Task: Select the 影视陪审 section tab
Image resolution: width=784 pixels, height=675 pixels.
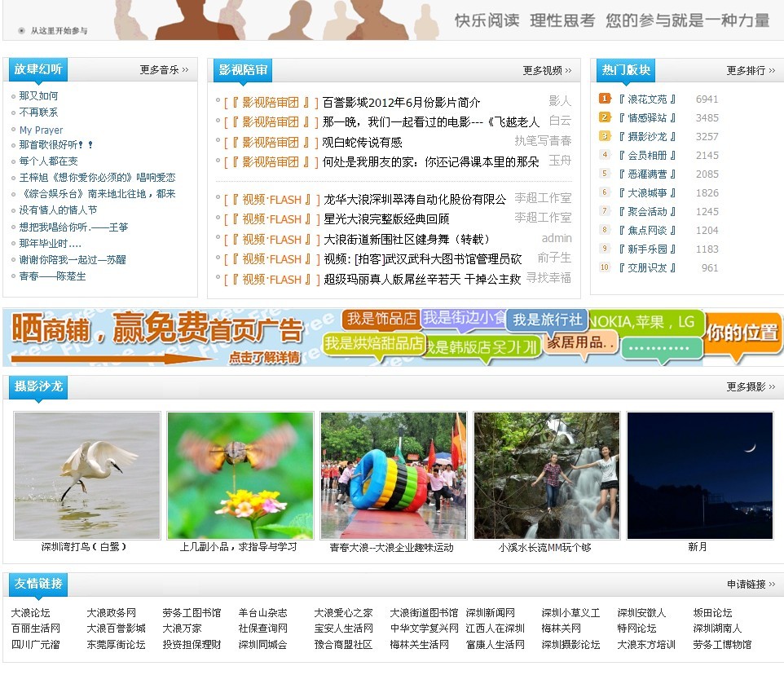Action: coord(243,69)
